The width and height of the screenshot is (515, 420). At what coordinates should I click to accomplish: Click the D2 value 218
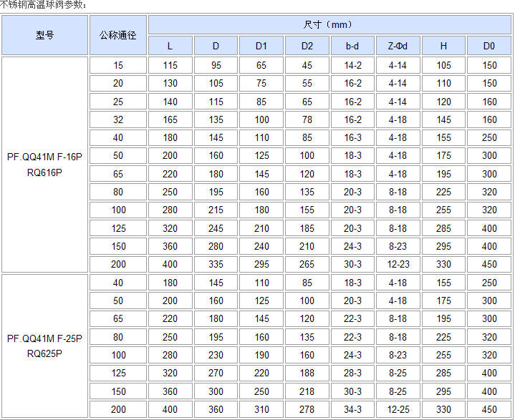pyautogui.click(x=307, y=391)
